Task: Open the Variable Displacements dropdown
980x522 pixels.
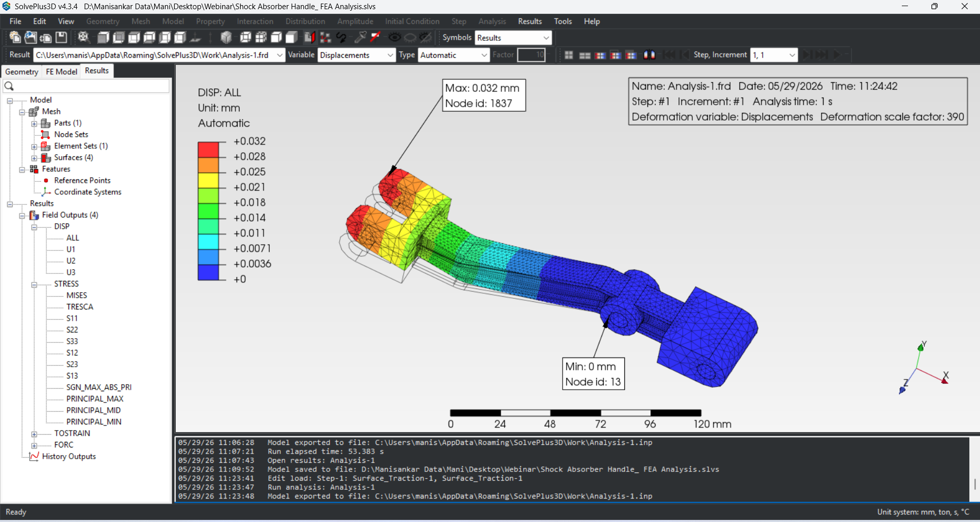Action: (x=390, y=55)
